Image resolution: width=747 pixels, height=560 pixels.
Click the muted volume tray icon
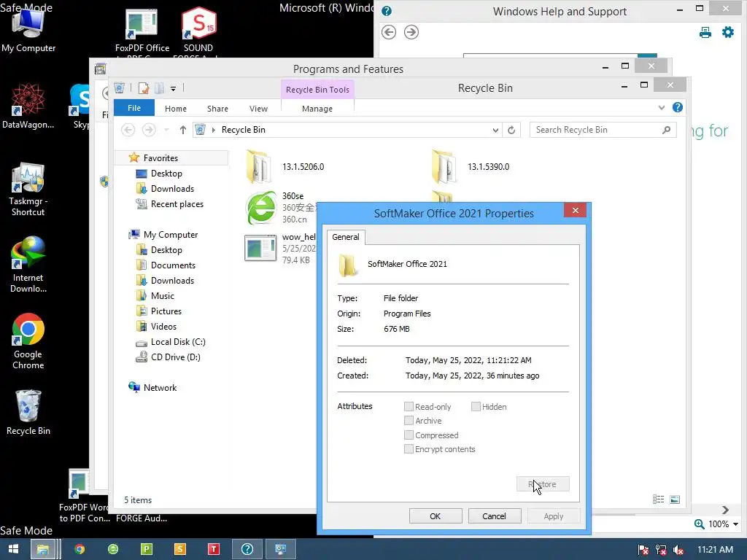pyautogui.click(x=678, y=550)
